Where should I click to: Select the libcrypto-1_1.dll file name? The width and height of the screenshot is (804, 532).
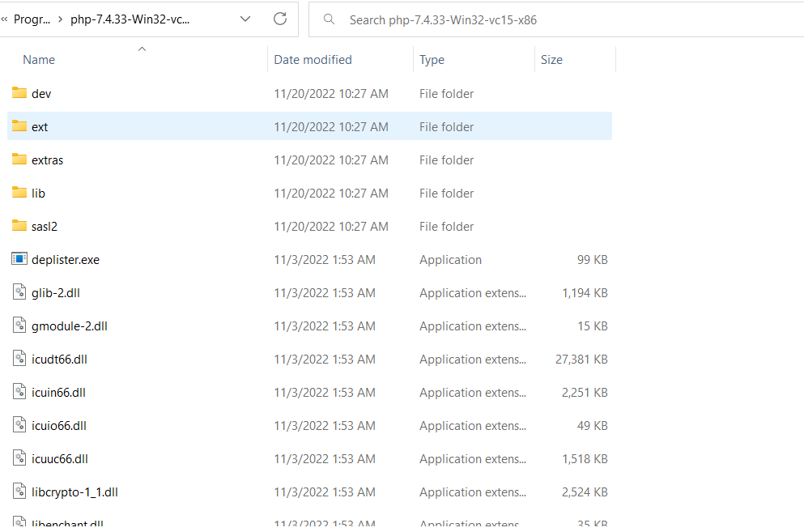(74, 492)
